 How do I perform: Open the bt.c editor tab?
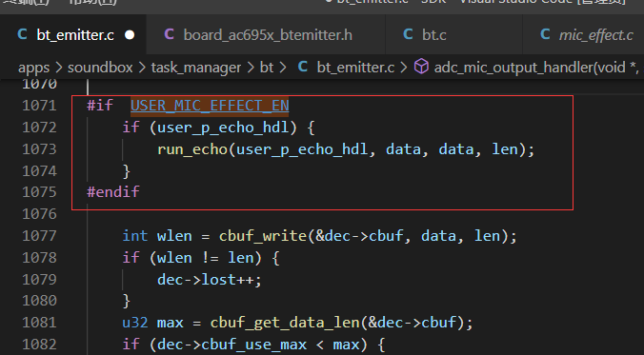coord(434,35)
